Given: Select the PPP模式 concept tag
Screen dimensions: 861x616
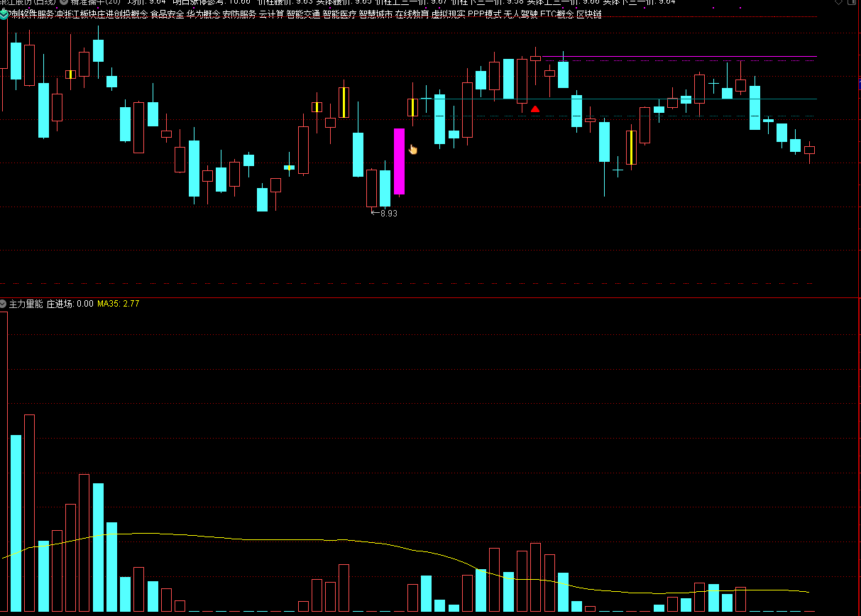Looking at the screenshot, I should tap(484, 14).
